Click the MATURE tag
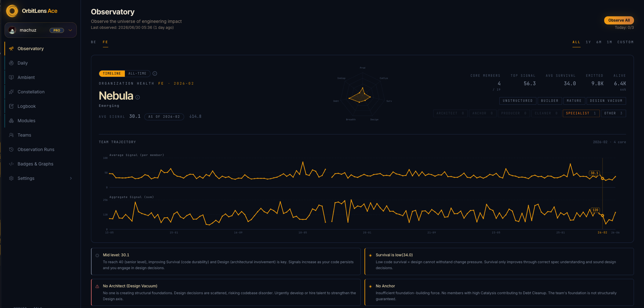This screenshot has height=308, width=644. (574, 101)
